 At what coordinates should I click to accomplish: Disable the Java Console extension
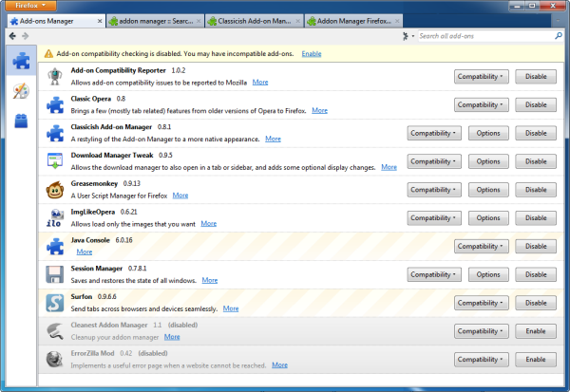(x=536, y=247)
